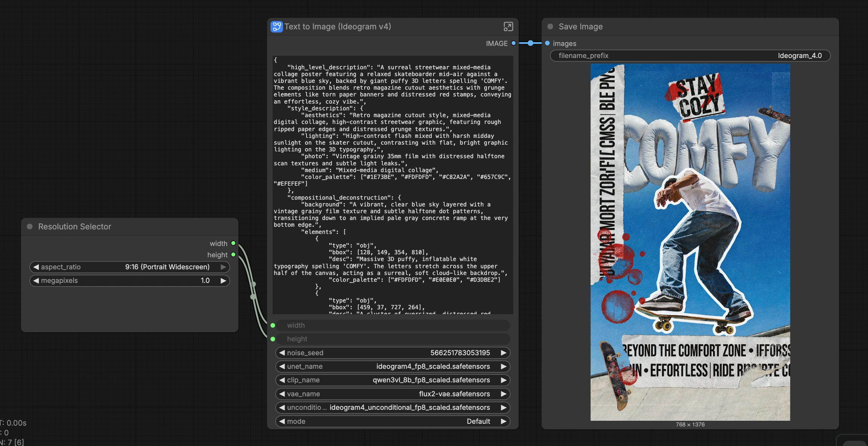The image size is (868, 446).
Task: Select next unconditional model with right arrow
Action: tap(503, 408)
